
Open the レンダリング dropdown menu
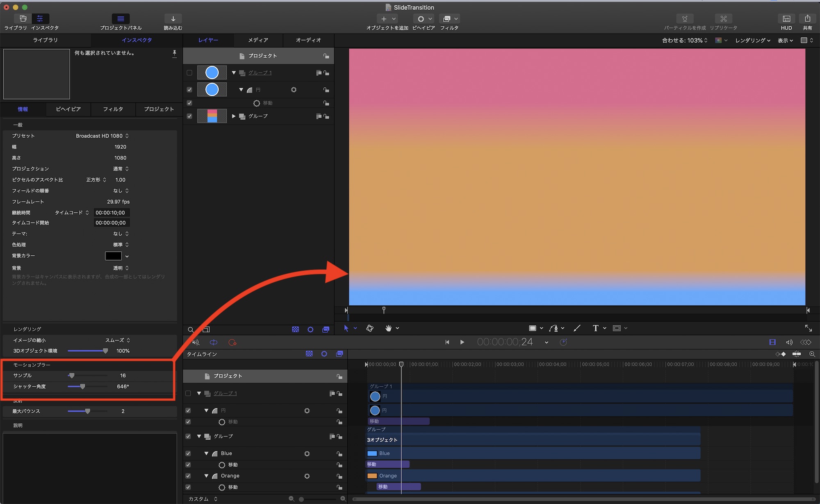752,41
